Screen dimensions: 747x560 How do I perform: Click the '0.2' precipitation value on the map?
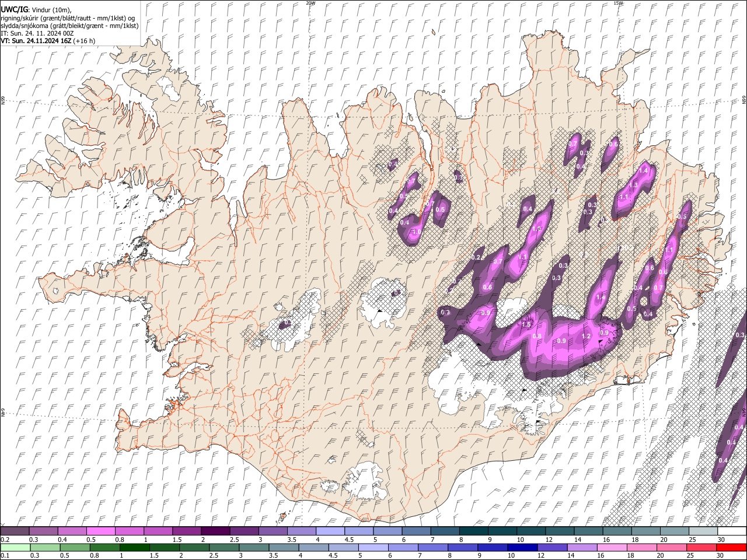point(476,258)
